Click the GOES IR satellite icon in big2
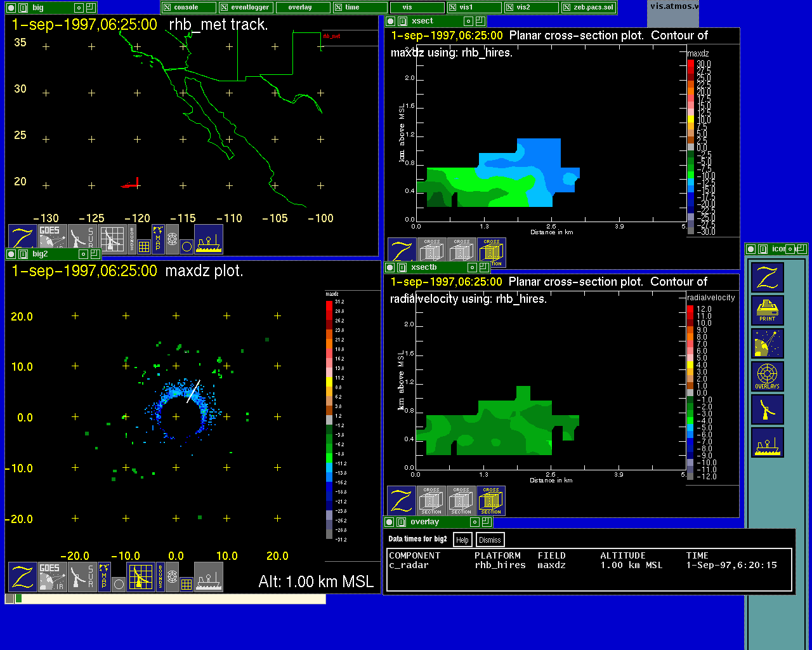812x650 pixels. pyautogui.click(x=52, y=576)
